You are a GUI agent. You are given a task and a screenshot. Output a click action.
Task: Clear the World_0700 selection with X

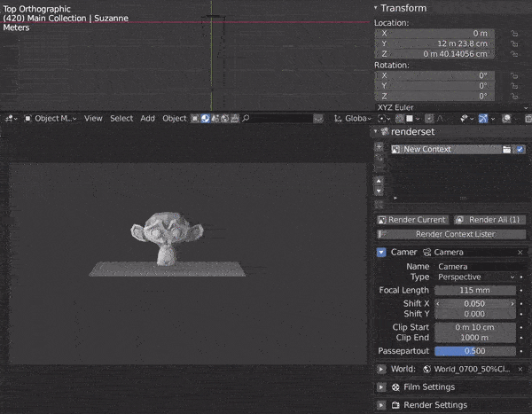coord(520,369)
